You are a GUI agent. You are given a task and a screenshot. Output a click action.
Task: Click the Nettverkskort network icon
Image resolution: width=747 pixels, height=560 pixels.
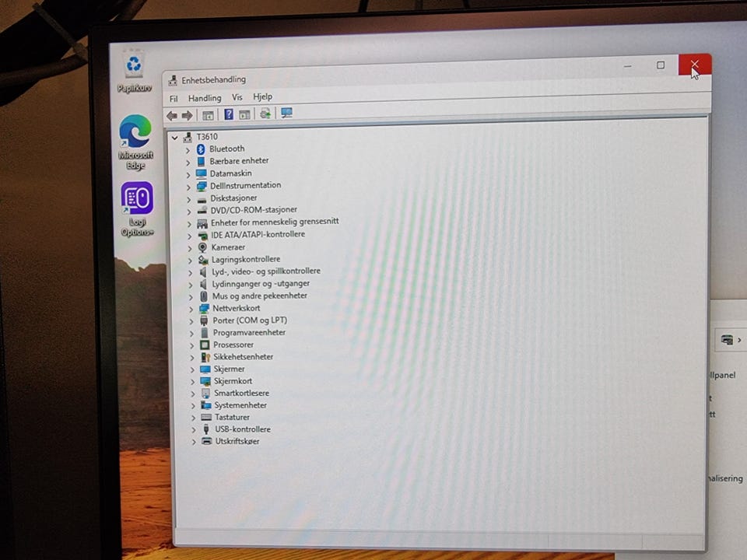204,308
